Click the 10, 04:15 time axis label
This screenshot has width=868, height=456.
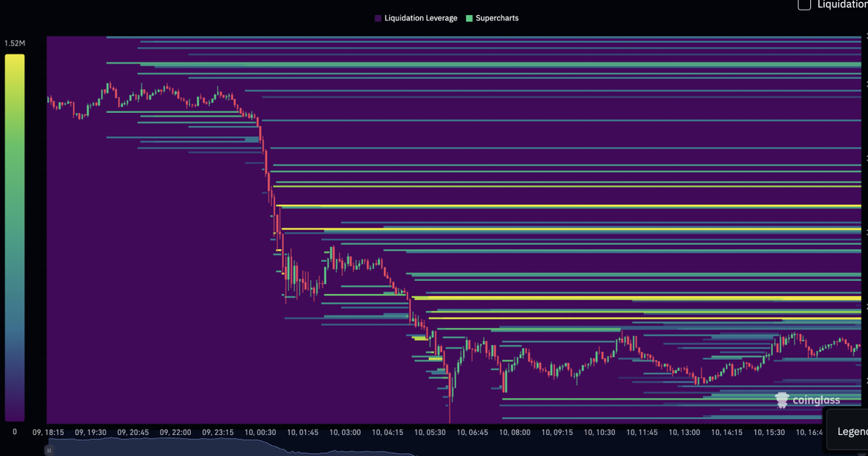pos(388,432)
